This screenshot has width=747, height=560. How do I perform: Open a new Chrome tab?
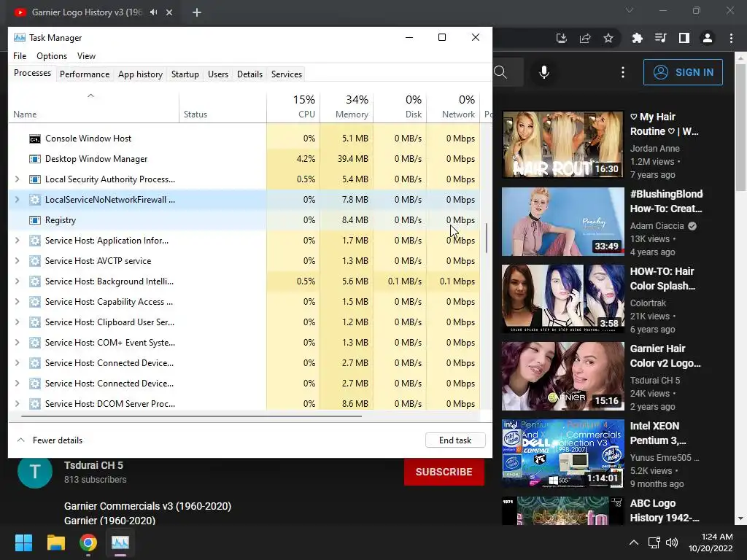(x=197, y=12)
